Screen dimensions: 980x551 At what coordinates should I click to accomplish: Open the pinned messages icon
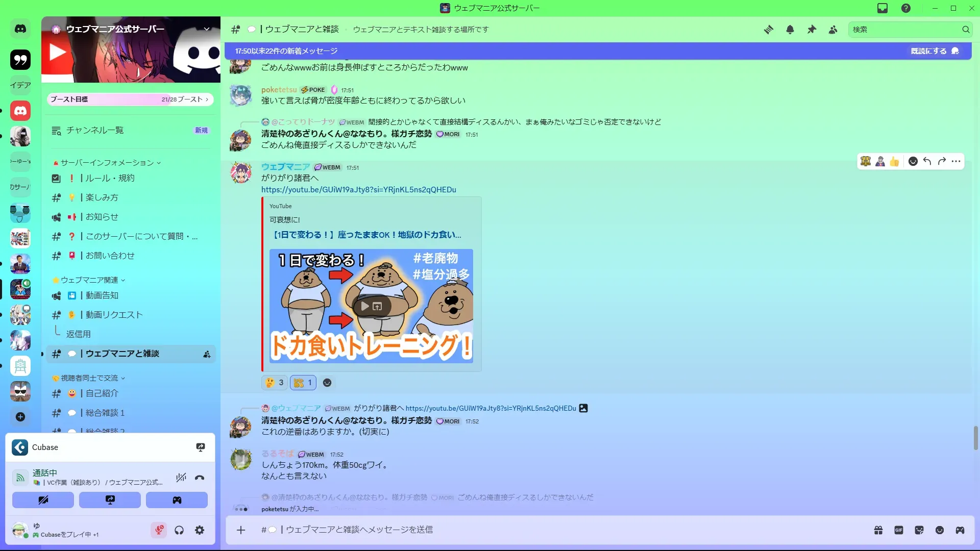(x=812, y=30)
